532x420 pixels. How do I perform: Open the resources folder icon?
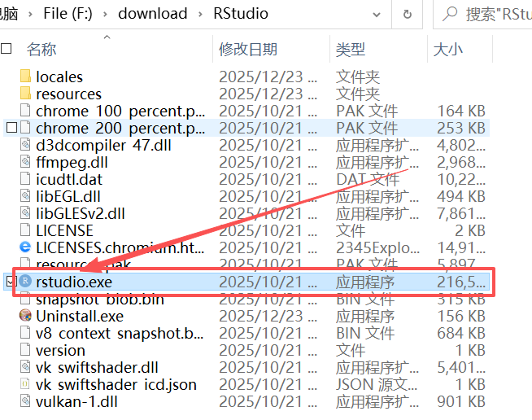coord(25,93)
